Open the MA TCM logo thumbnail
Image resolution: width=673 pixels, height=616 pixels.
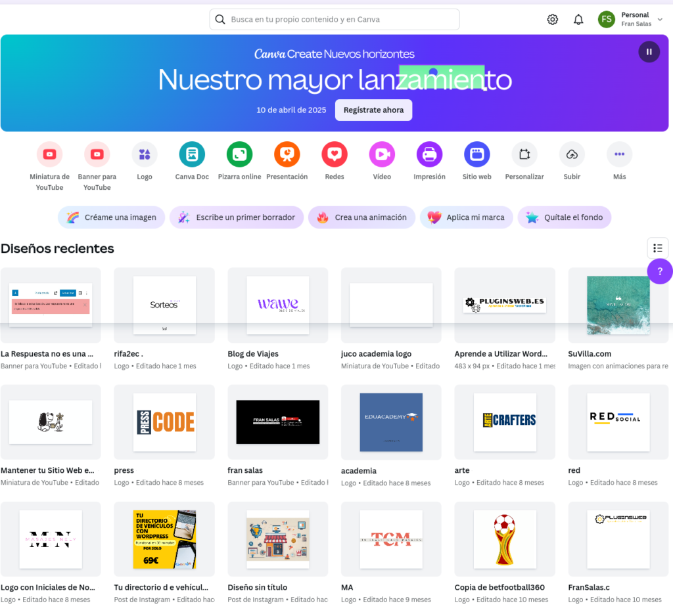coord(391,539)
